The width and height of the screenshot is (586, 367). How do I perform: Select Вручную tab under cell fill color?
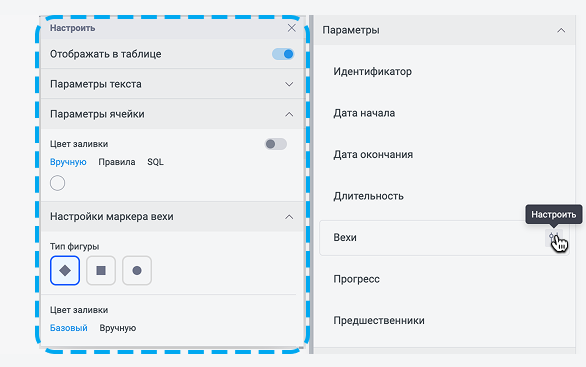click(x=68, y=162)
